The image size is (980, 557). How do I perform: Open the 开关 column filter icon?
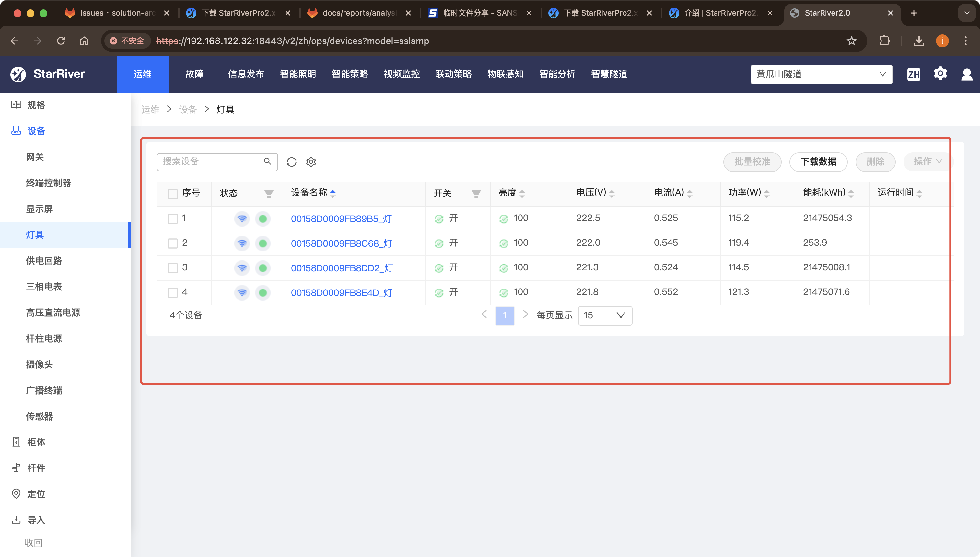click(x=476, y=194)
